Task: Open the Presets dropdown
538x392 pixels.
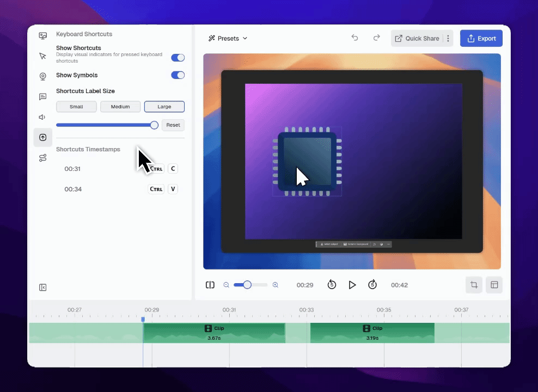Action: pyautogui.click(x=228, y=39)
